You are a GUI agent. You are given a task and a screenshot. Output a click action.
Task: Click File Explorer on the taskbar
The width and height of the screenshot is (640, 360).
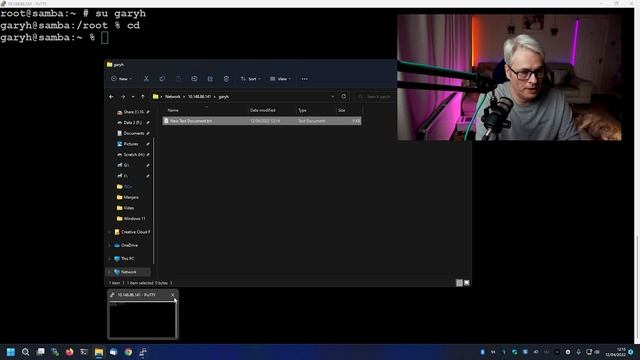pos(99,352)
